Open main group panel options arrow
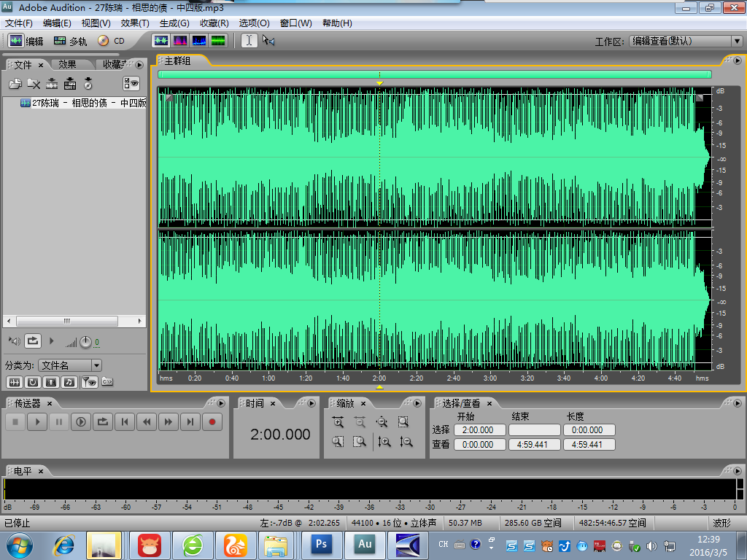Screen dimensions: 747x560 pos(738,61)
